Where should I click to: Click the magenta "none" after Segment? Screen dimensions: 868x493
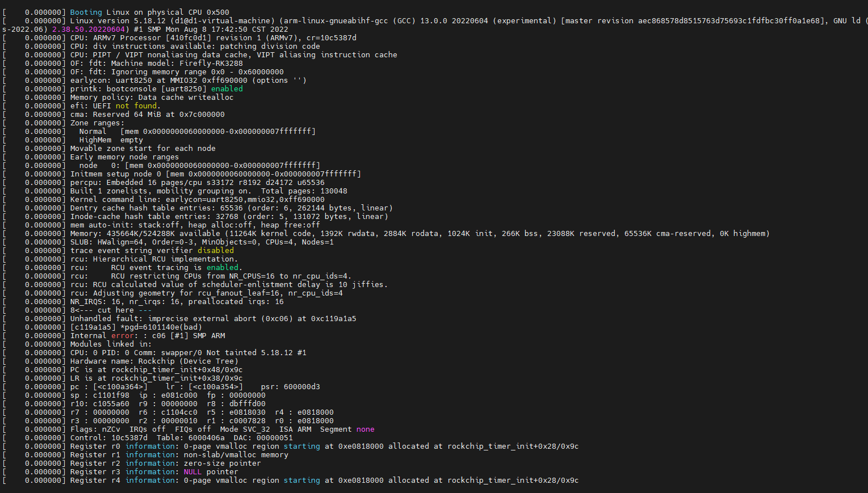pyautogui.click(x=366, y=429)
